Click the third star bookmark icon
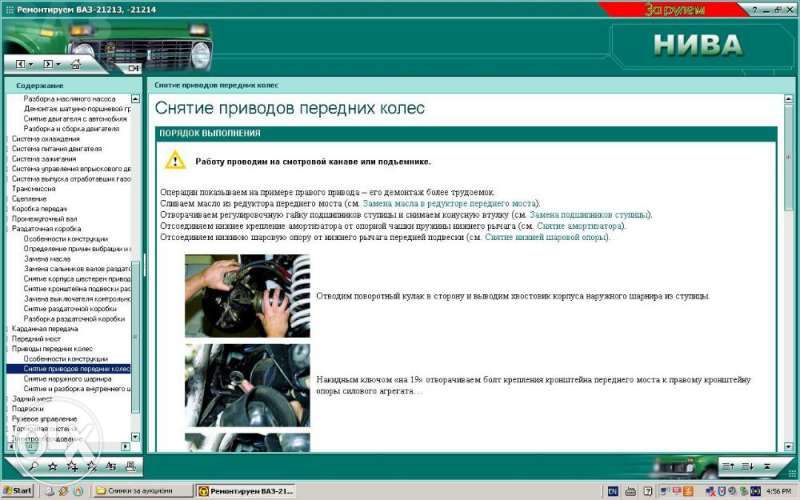The height and width of the screenshot is (500, 800). point(92,466)
